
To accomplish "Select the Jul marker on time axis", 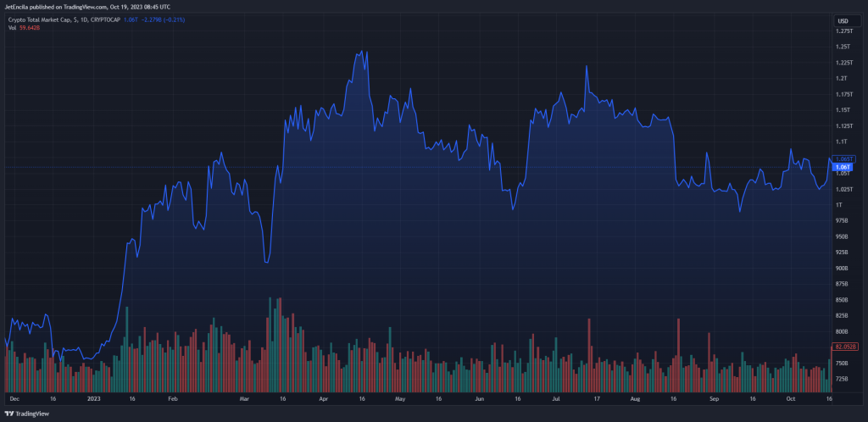I will (556, 397).
